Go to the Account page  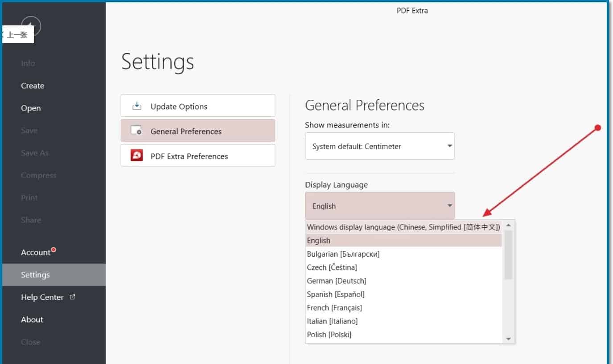tap(36, 252)
